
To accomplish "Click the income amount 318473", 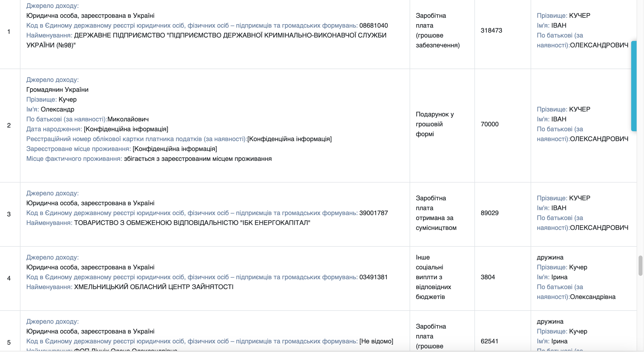I will pos(491,31).
